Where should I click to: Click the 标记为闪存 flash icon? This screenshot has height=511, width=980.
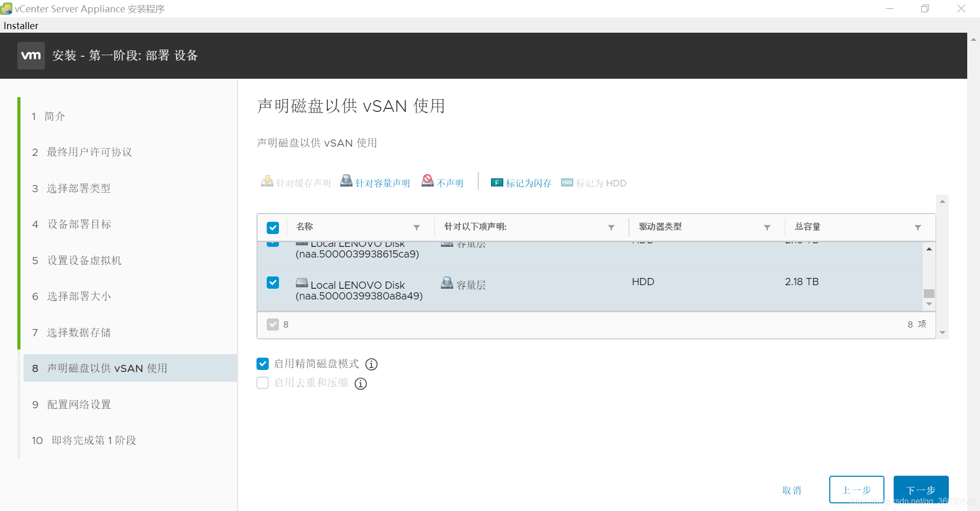click(497, 182)
